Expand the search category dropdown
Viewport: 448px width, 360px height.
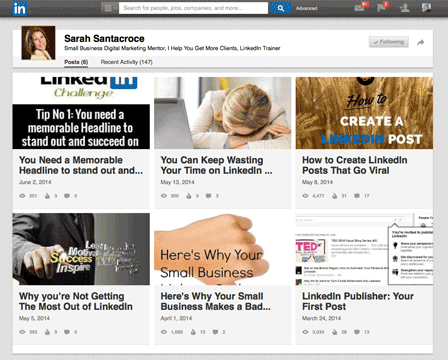110,8
